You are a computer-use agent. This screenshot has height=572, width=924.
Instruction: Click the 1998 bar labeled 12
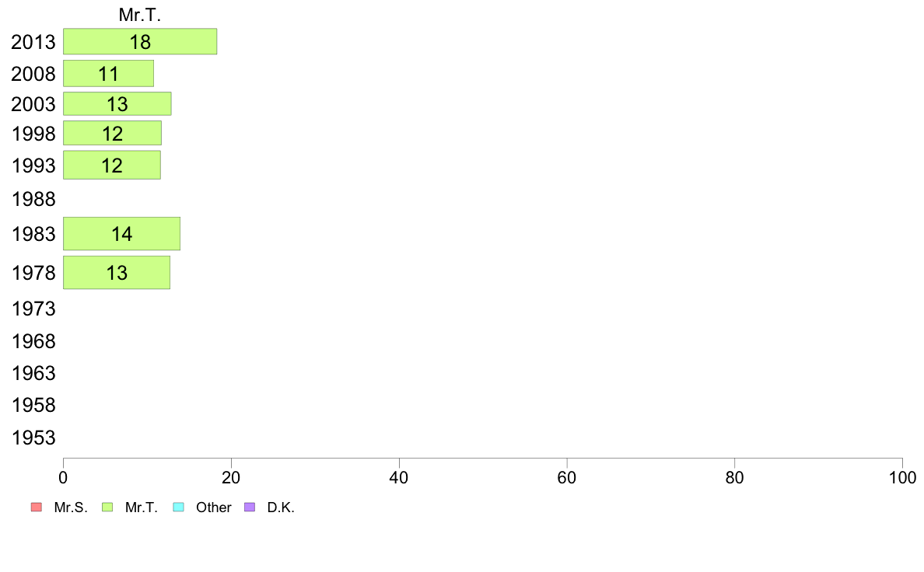click(x=113, y=133)
